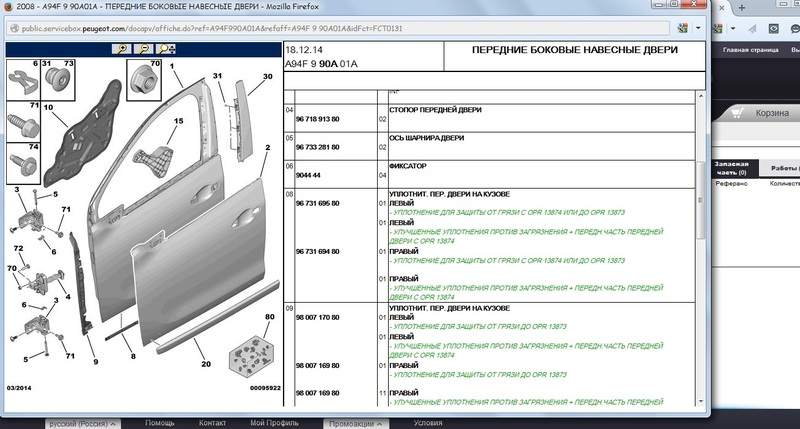The height and width of the screenshot is (429, 800).
Task: Select part number 96 733 281 80
Action: coord(317,147)
